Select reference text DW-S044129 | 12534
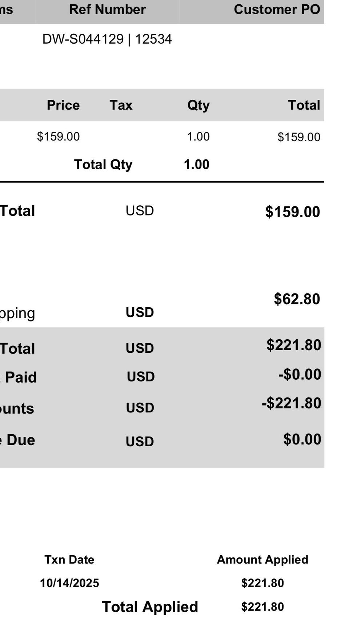 [x=107, y=39]
